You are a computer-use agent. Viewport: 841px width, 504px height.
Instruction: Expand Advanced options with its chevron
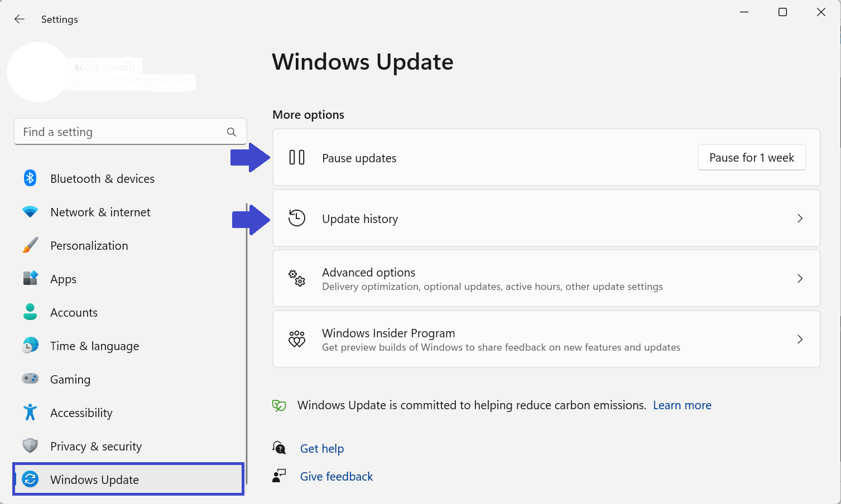[800, 278]
